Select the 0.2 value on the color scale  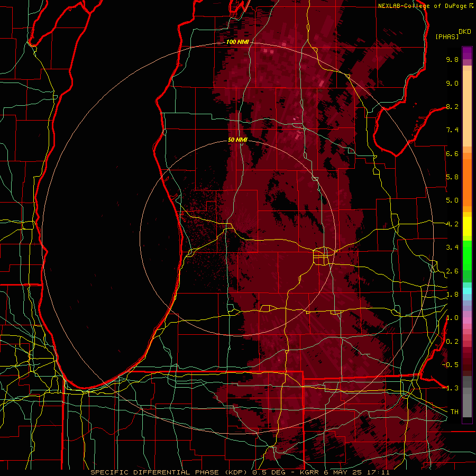pyautogui.click(x=452, y=342)
